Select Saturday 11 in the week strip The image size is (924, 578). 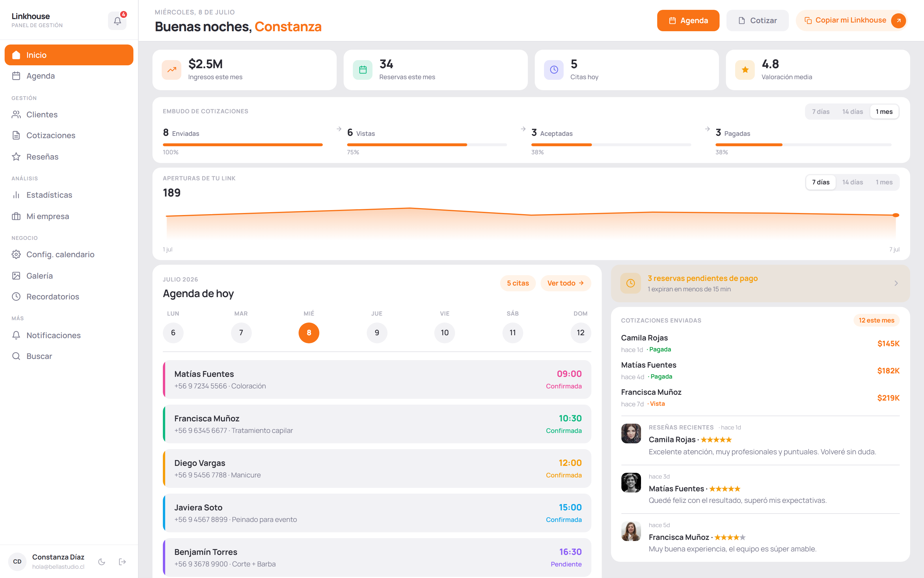tap(513, 333)
